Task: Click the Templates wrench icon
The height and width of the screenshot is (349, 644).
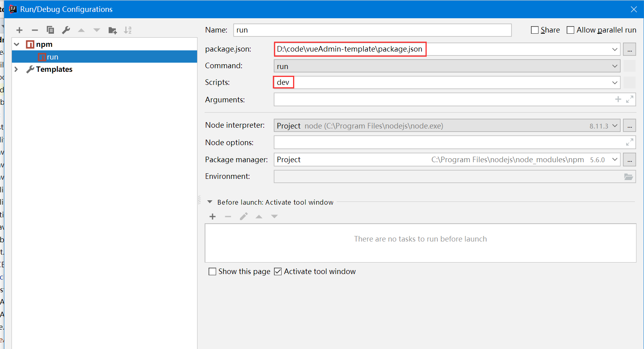Action: pos(30,69)
